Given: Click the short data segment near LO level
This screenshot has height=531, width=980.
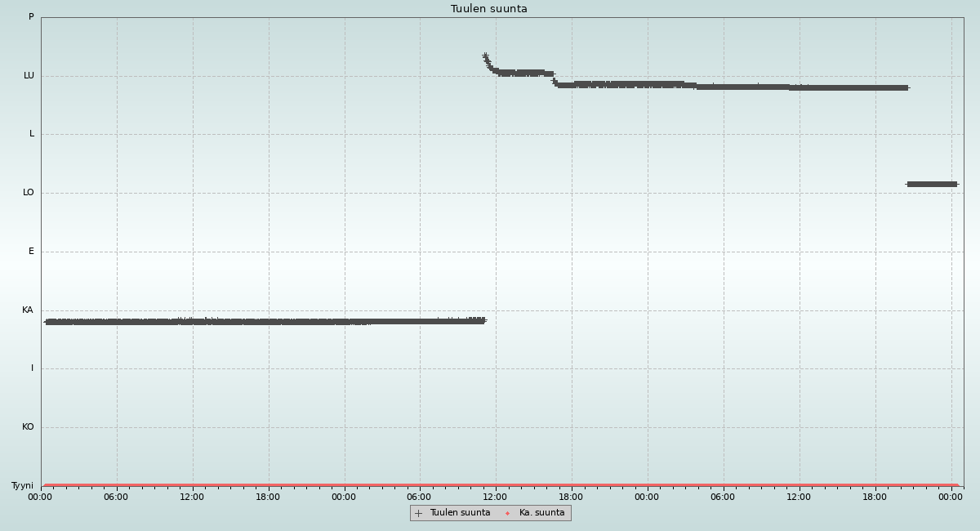Looking at the screenshot, I should (931, 184).
